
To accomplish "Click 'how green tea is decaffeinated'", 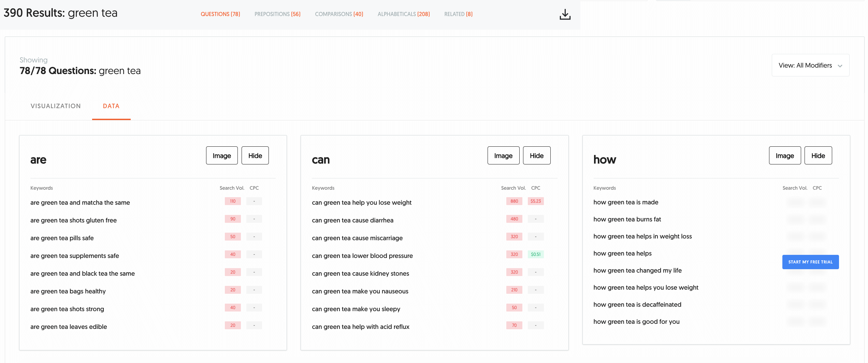I will point(637,305).
